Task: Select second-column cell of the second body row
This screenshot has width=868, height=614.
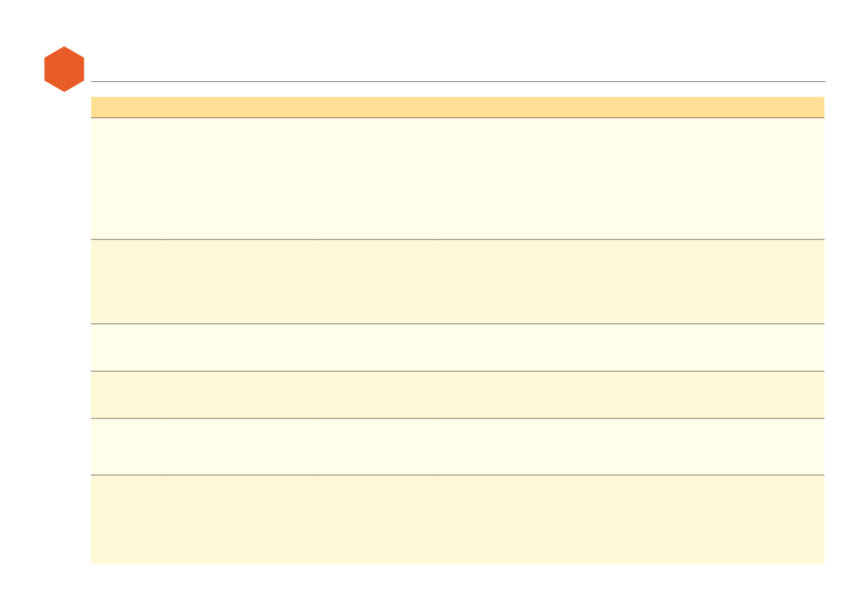Action: click(241, 281)
